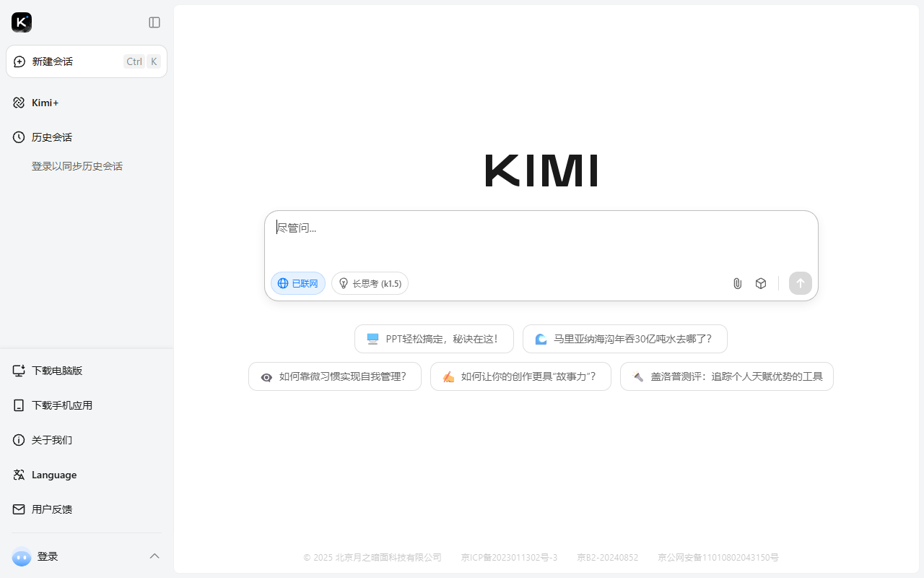This screenshot has height=578, width=924.
Task: Click the monitor icon beside 下载电脑版
Action: pyautogui.click(x=19, y=371)
